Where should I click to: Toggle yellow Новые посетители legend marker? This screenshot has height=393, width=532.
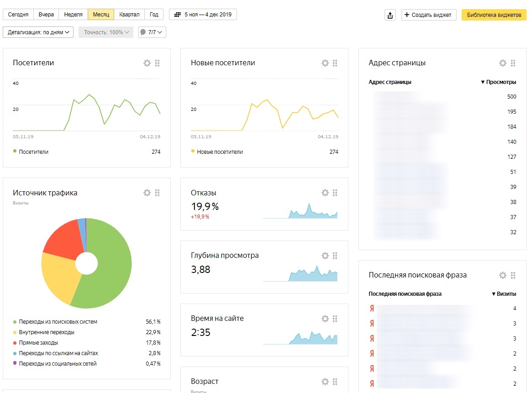[193, 151]
